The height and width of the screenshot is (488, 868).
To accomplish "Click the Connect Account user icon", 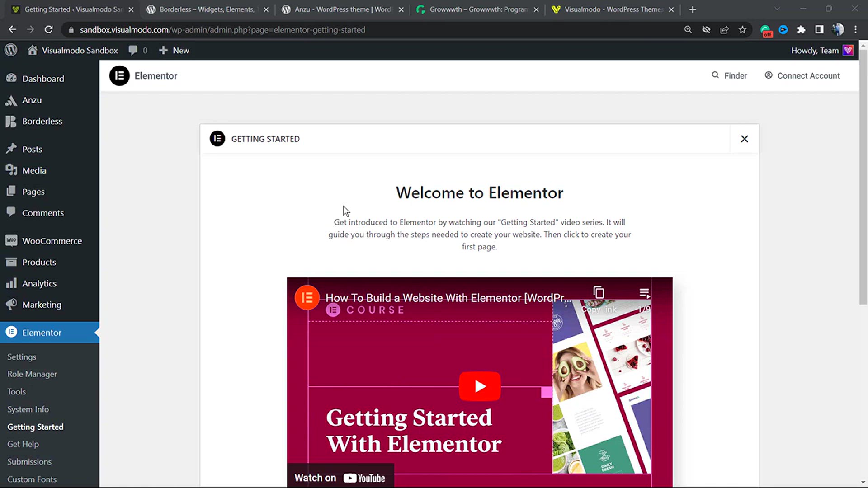I will pyautogui.click(x=769, y=75).
